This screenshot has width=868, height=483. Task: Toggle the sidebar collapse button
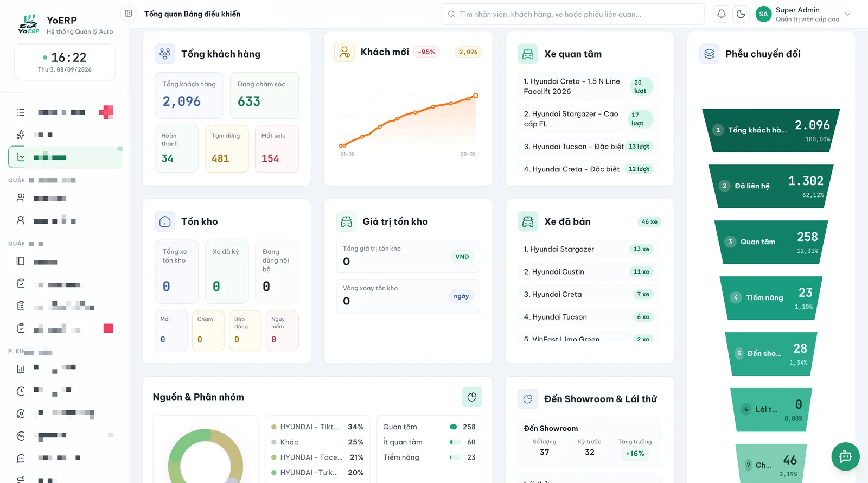coord(129,14)
